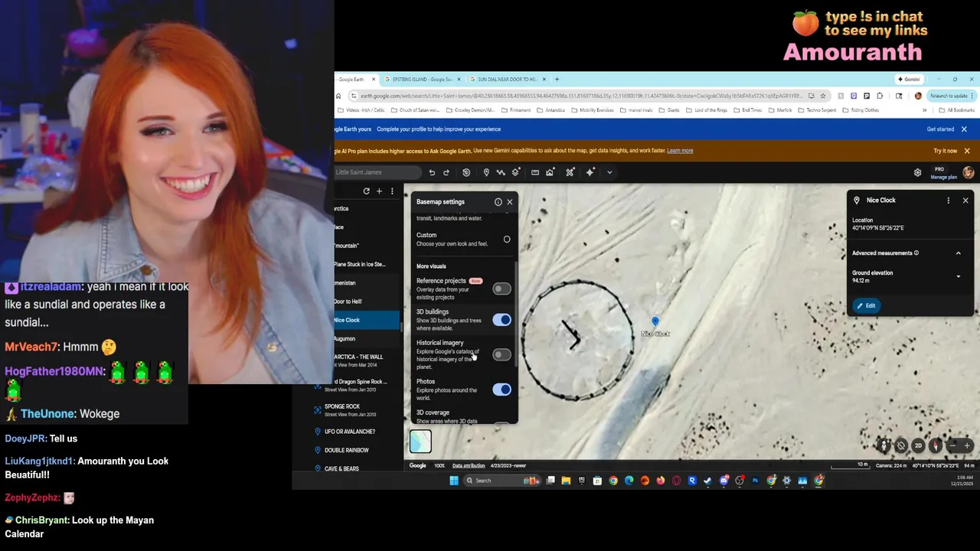Open the Lord of the Rings bookmark folder
980x551 pixels.
tap(707, 110)
